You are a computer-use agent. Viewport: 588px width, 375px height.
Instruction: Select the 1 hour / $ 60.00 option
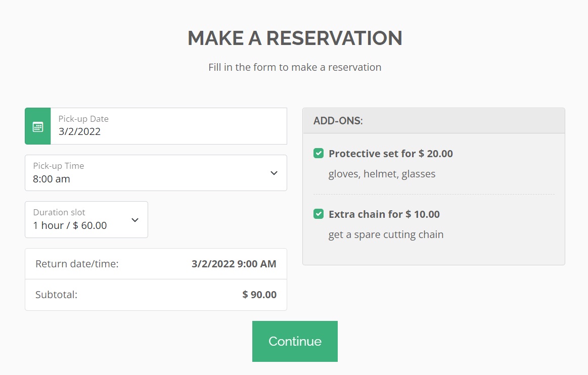(70, 225)
